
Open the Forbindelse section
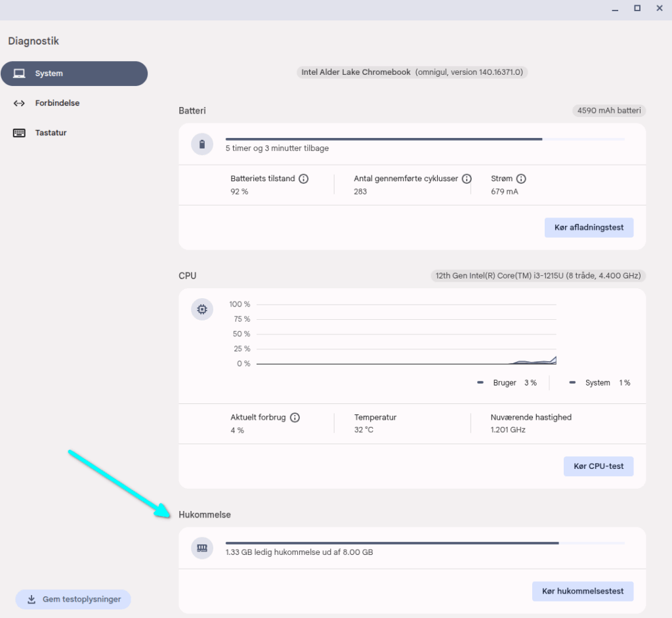point(57,103)
